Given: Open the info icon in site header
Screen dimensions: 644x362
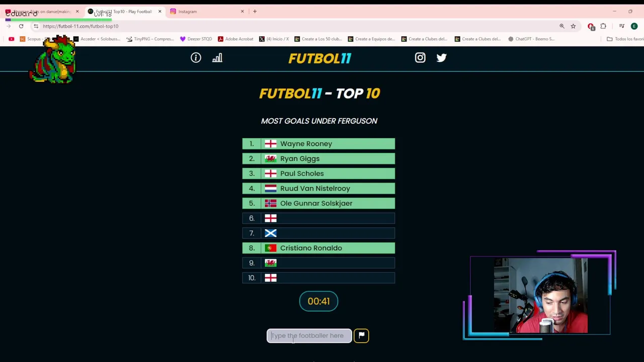Looking at the screenshot, I should coord(196,58).
